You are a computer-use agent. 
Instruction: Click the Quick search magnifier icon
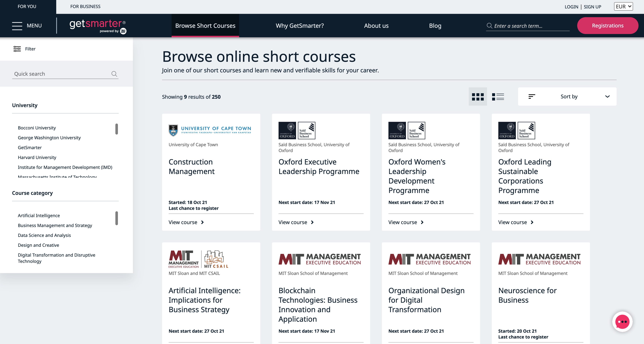point(114,74)
